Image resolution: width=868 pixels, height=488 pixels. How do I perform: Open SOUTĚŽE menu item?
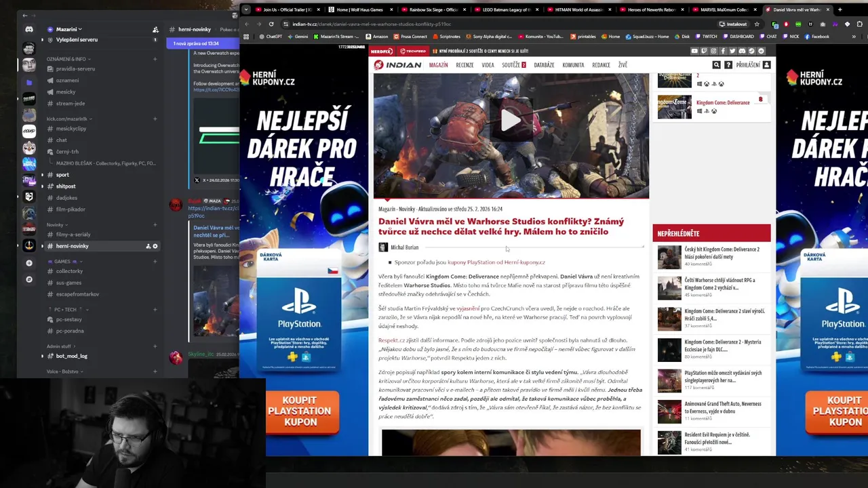513,65
